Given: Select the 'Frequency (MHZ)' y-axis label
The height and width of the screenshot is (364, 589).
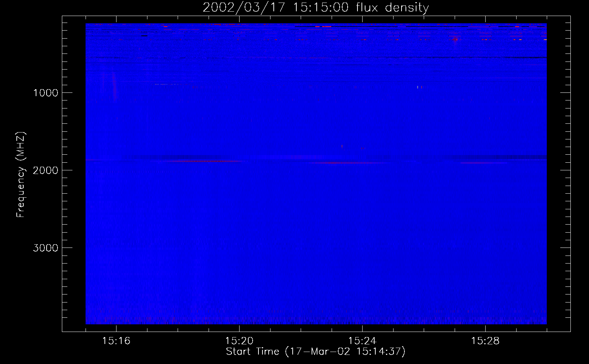Looking at the screenshot, I should click(21, 175).
